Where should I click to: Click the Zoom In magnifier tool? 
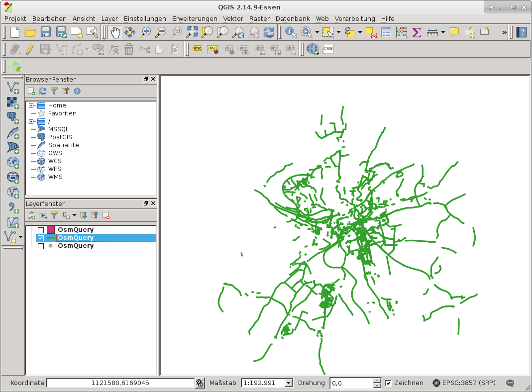145,33
